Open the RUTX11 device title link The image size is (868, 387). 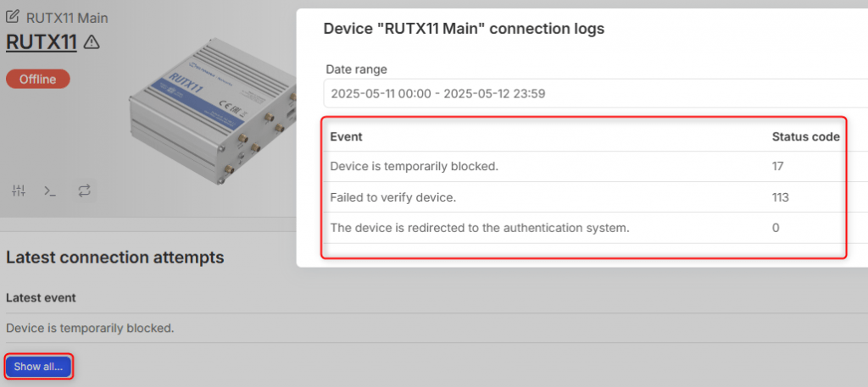coord(42,42)
